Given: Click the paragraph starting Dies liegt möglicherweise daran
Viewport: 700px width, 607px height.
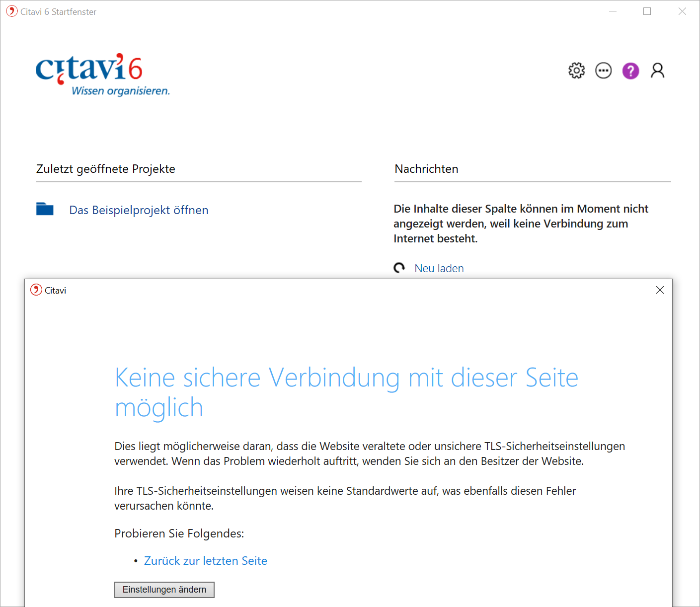Looking at the screenshot, I should [x=370, y=454].
